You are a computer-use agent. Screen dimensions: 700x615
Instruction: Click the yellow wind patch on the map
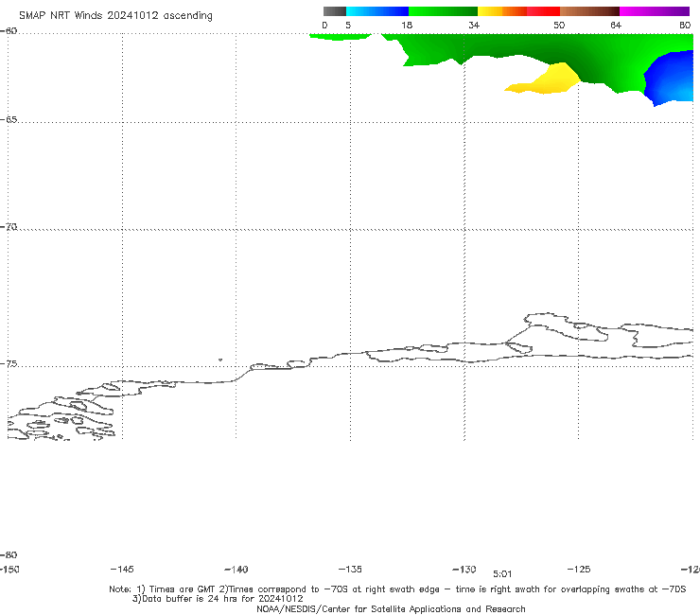tap(551, 81)
